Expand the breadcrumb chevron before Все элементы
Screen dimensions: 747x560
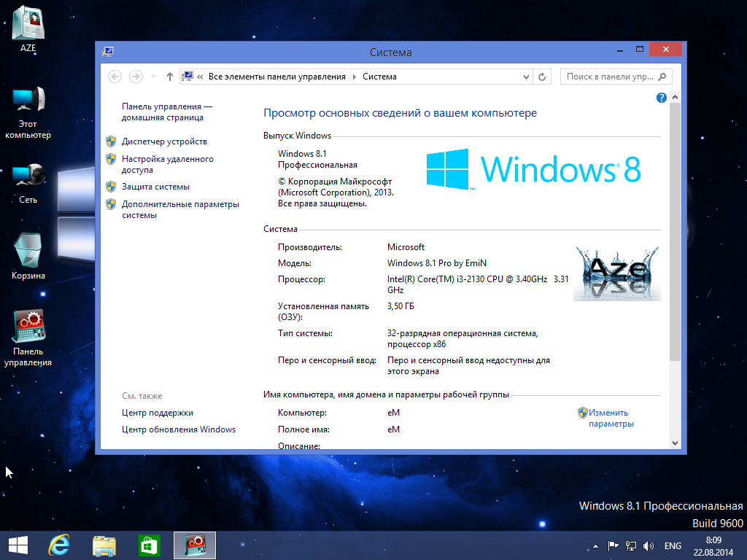200,77
